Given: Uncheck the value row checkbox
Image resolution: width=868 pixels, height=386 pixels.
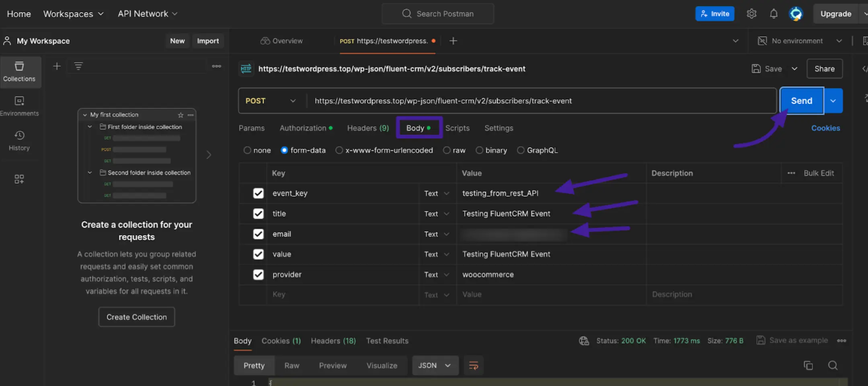Looking at the screenshot, I should 258,254.
